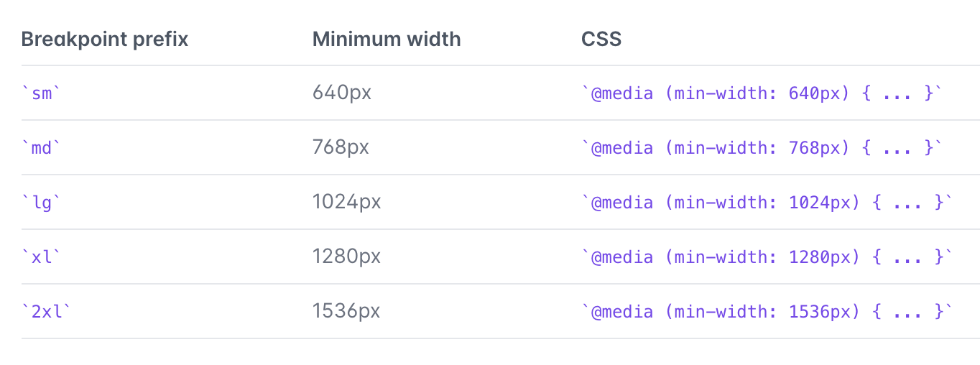Click the "@media" keyword in the 2xl row
The width and height of the screenshot is (980, 365).
coord(622,312)
